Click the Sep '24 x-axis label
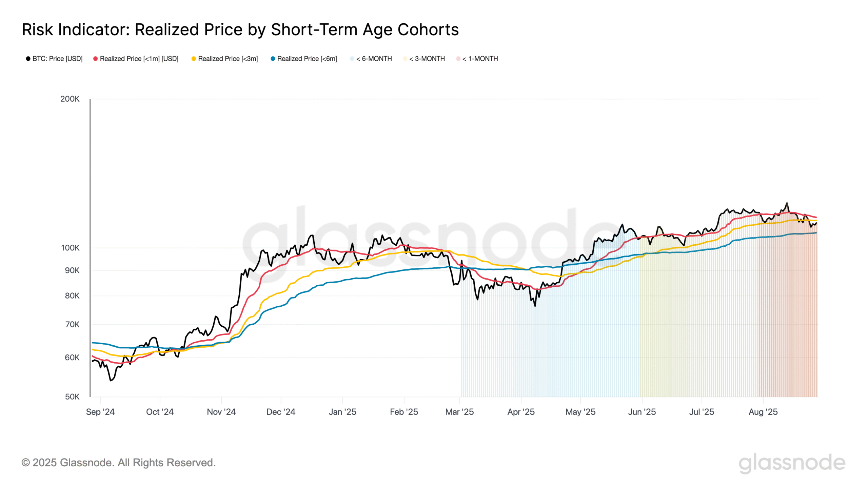The image size is (868, 488). click(x=100, y=412)
